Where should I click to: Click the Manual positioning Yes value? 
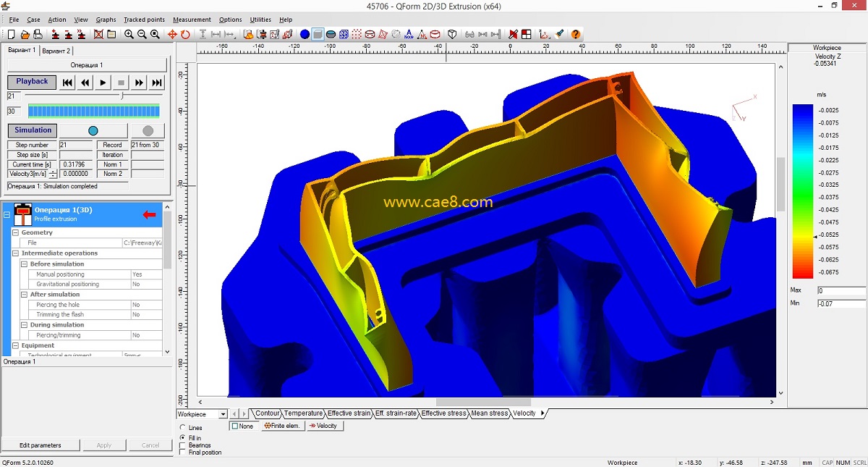coord(146,274)
